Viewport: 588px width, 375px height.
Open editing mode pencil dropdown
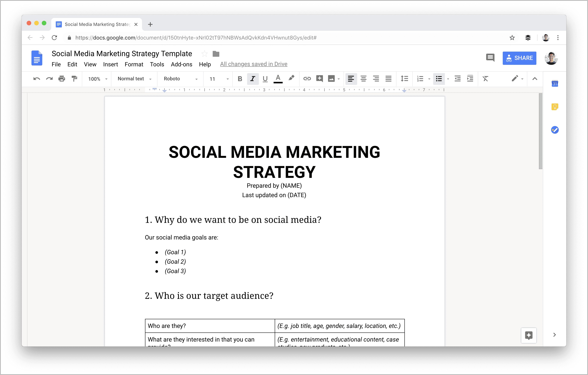click(x=517, y=79)
